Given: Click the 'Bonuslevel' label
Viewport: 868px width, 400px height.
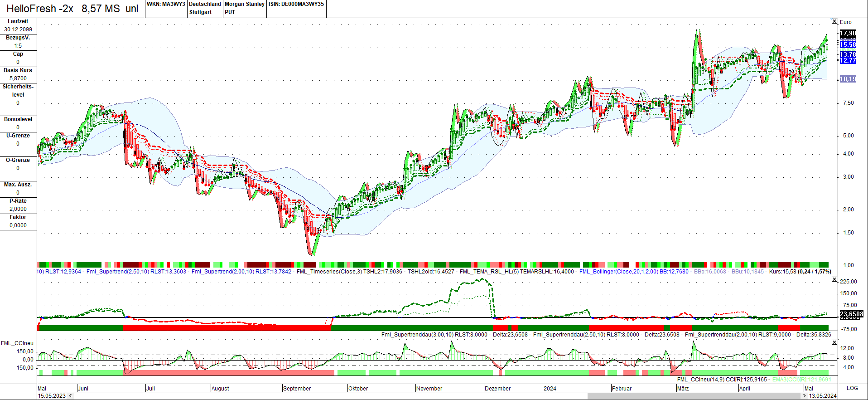Looking at the screenshot, I should click(18, 119).
